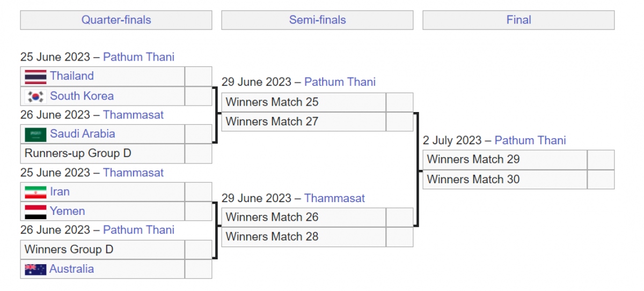
Task: Open the Quarter-finals header link
Action: click(116, 20)
